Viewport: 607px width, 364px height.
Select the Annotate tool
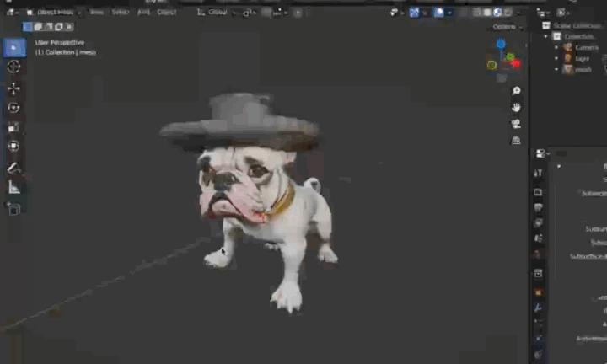click(x=14, y=168)
